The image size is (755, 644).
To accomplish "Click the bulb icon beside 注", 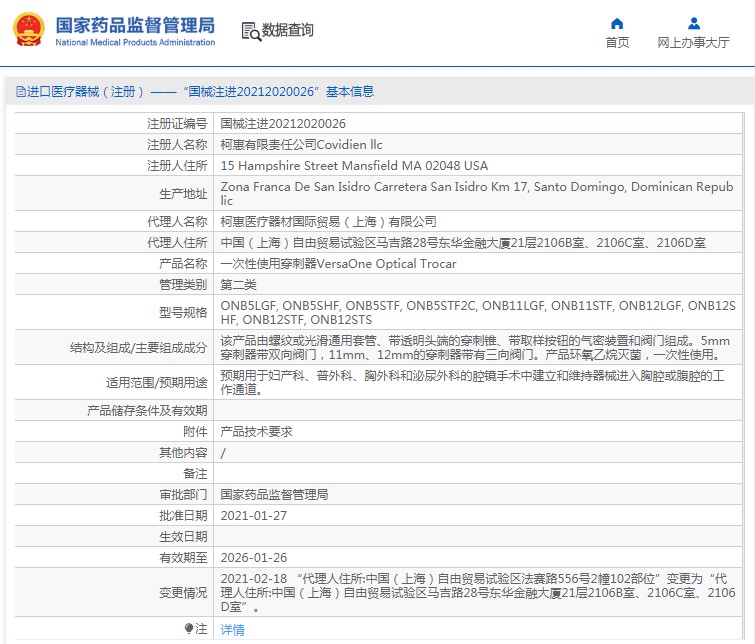I will tap(188, 629).
